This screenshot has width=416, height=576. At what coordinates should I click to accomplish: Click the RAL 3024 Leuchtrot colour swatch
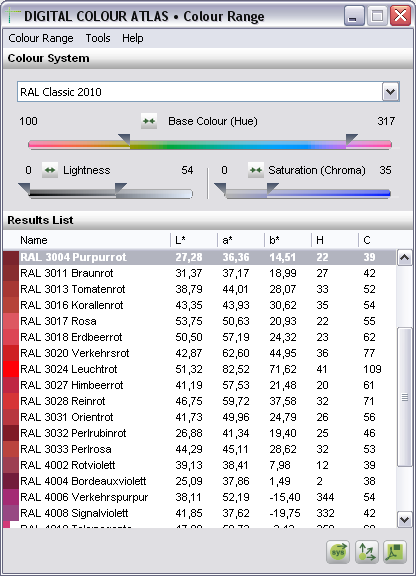pos(11,369)
